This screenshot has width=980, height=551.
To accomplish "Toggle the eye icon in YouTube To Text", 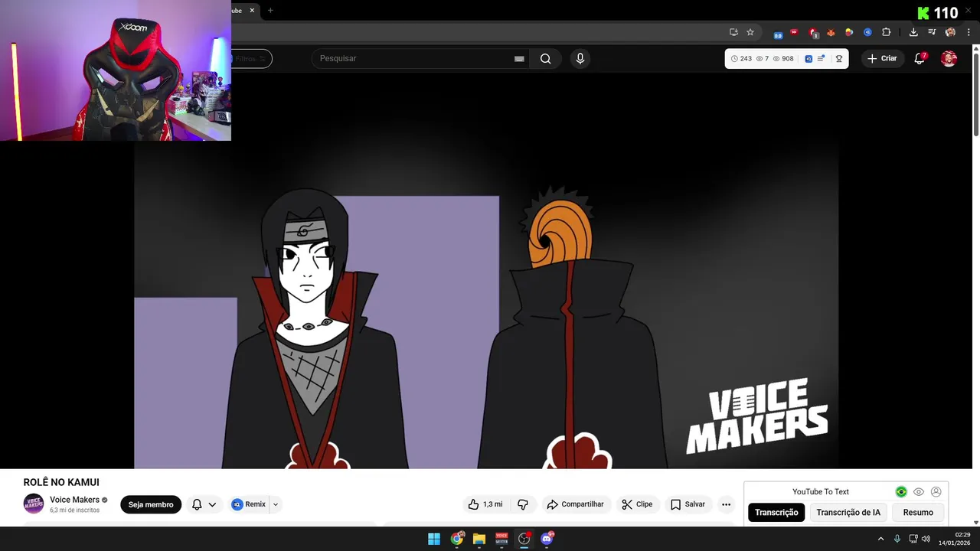I will (x=919, y=492).
